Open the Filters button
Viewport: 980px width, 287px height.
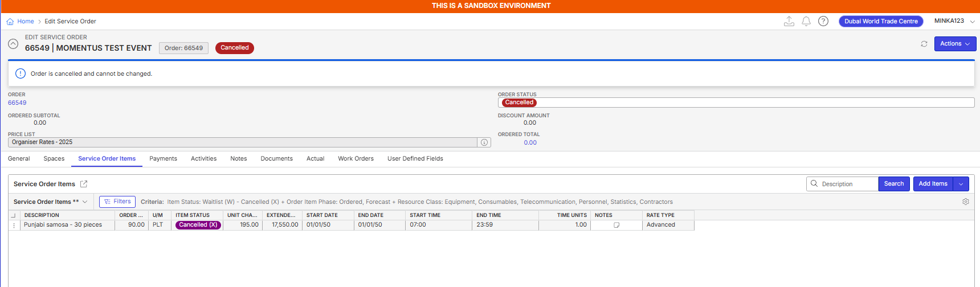click(x=117, y=202)
